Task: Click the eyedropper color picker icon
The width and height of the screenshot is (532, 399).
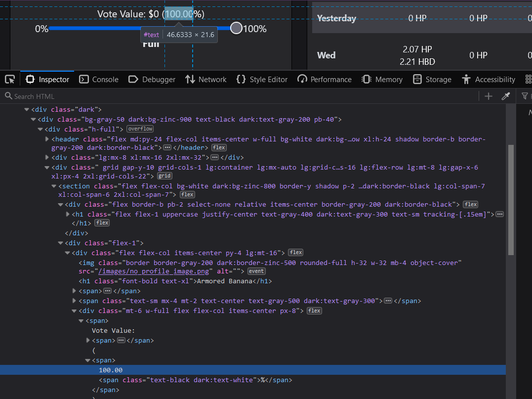Action: [505, 96]
